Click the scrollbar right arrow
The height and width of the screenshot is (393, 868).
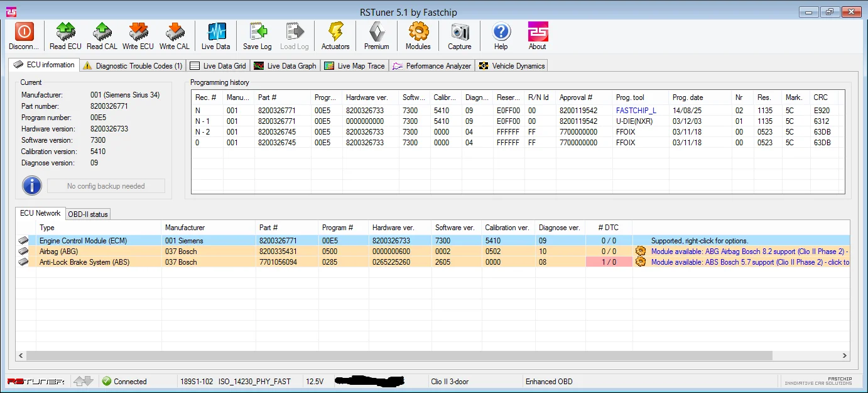(845, 356)
